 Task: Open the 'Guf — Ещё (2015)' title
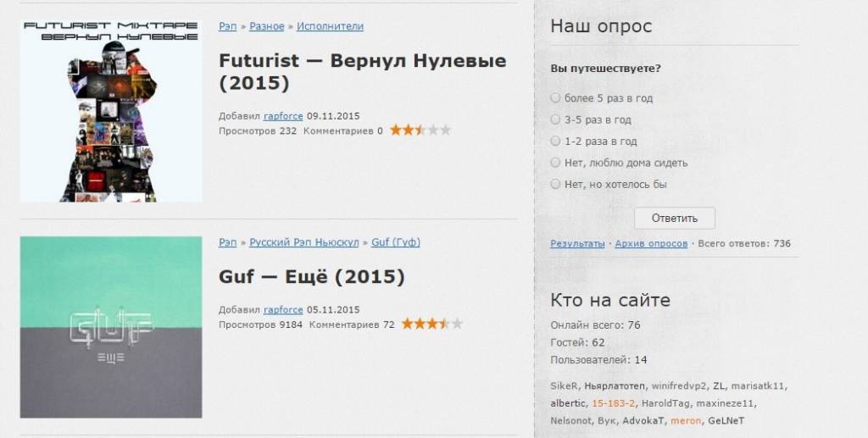click(312, 276)
